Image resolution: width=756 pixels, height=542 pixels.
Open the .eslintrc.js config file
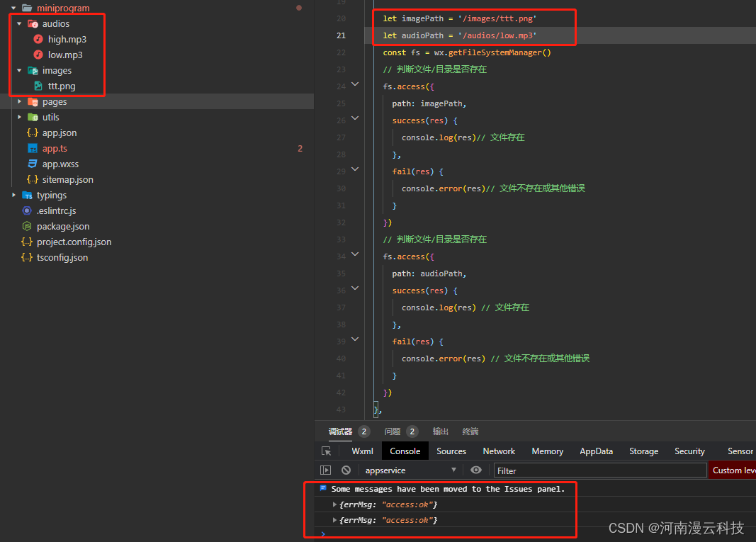[x=56, y=211]
